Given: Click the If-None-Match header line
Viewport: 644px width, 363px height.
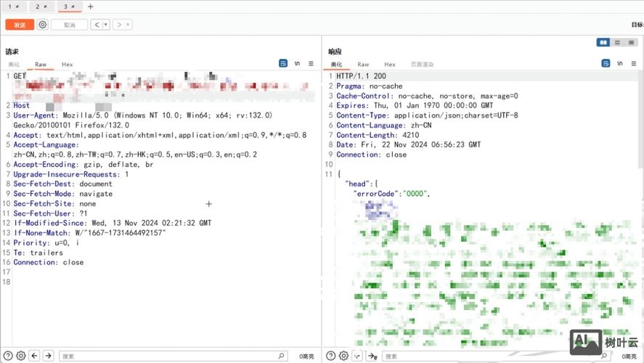Looking at the screenshot, I should point(89,233).
